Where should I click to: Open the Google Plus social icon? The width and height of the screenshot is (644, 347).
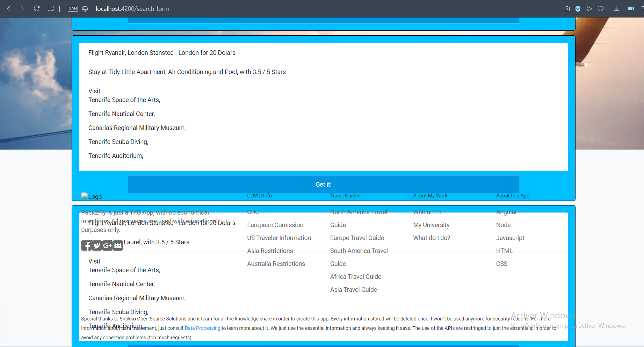(107, 246)
